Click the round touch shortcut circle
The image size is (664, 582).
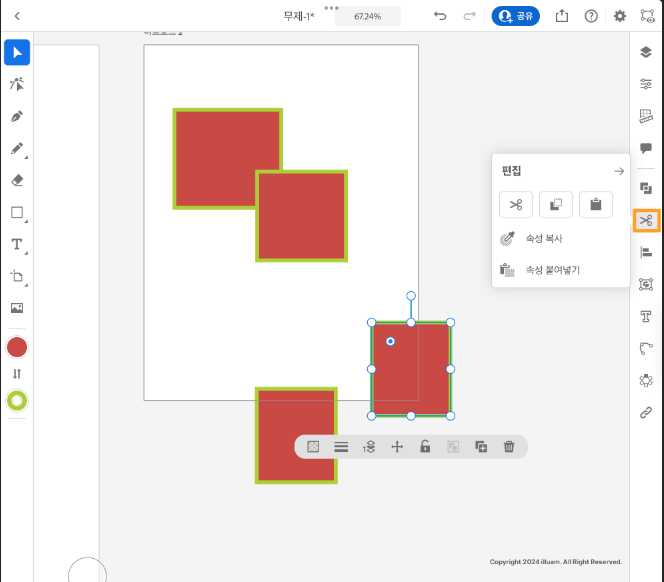pyautogui.click(x=87, y=569)
